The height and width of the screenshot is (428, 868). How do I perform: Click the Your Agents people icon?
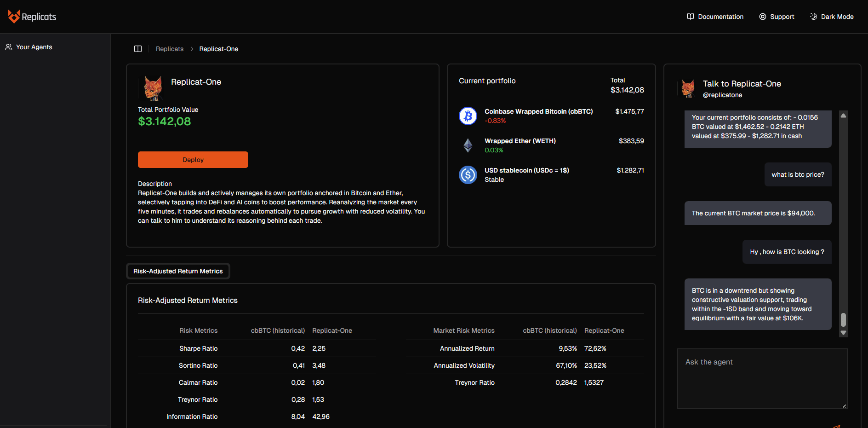[9, 47]
